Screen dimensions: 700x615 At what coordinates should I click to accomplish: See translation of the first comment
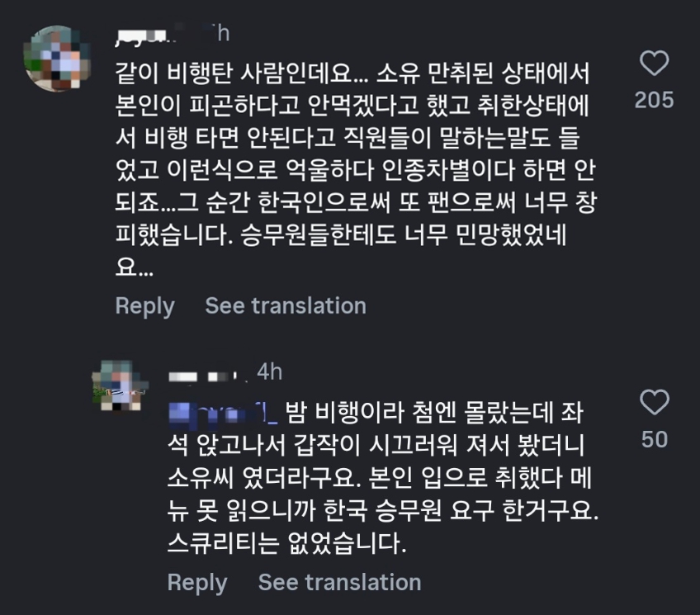[x=287, y=305]
